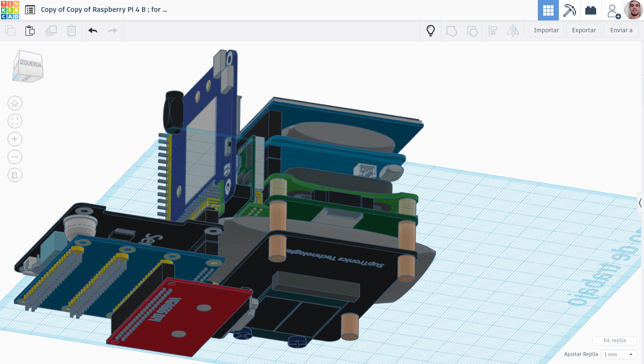Viewport: 644px width, 364px height.
Task: Click the Exportar button
Action: coord(584,30)
